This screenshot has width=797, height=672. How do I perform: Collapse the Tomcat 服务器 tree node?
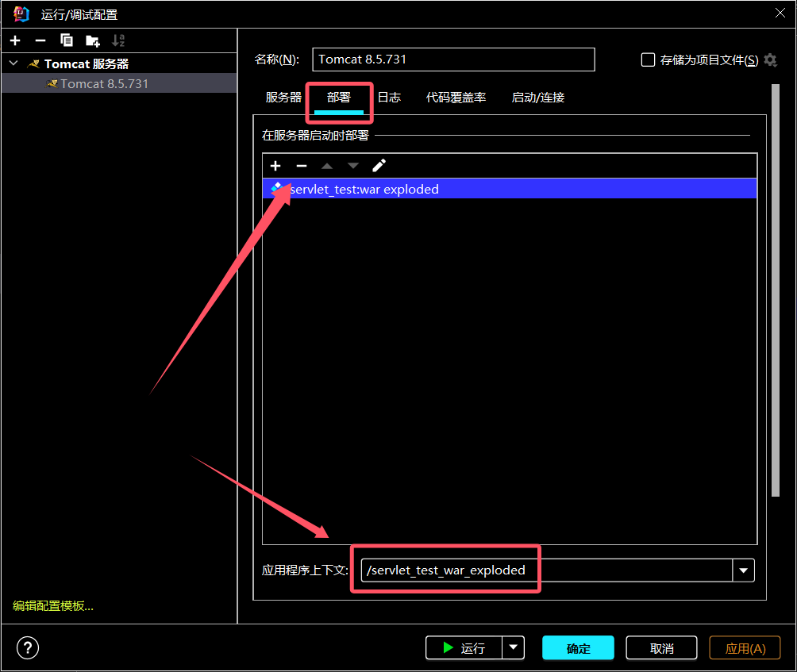point(13,63)
